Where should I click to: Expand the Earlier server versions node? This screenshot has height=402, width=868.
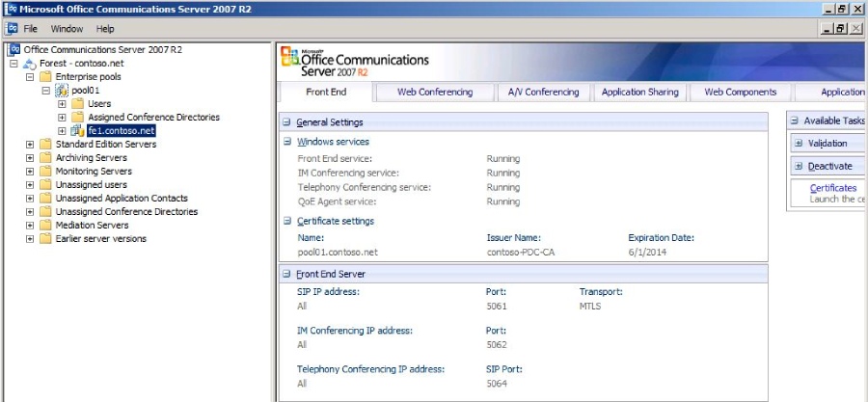click(x=30, y=239)
